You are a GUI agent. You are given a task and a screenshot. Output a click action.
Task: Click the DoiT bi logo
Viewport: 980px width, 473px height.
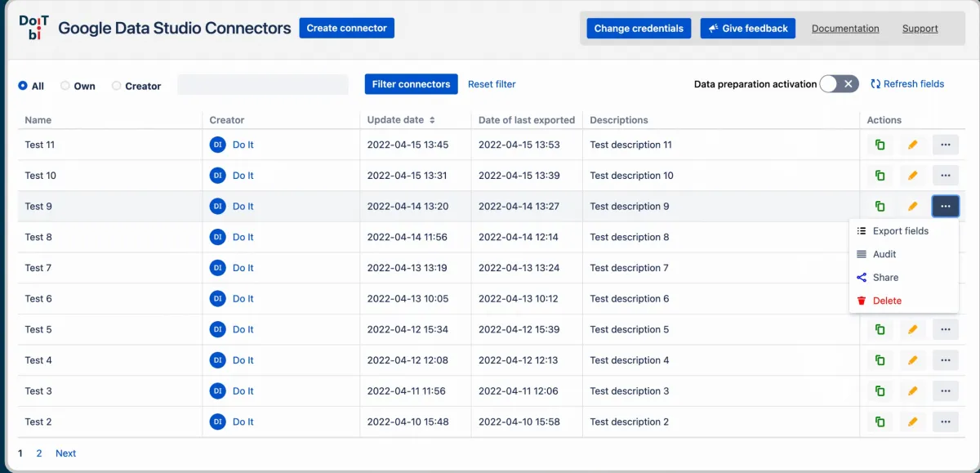point(33,28)
